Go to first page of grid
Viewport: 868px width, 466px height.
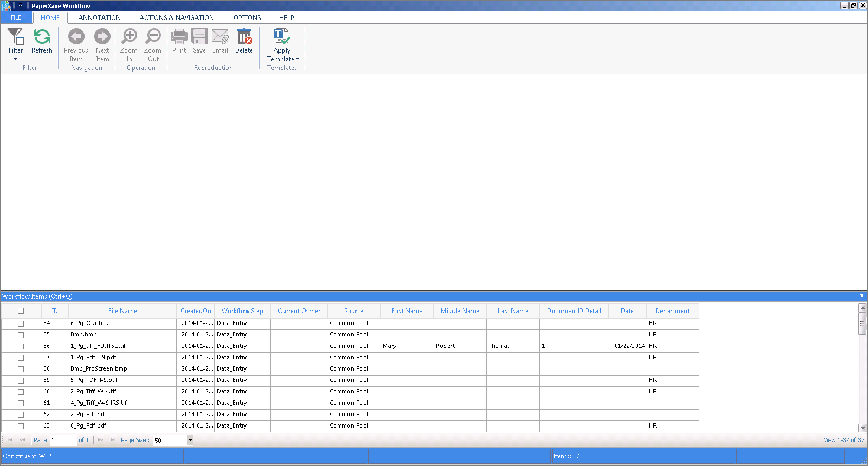[x=10, y=440]
